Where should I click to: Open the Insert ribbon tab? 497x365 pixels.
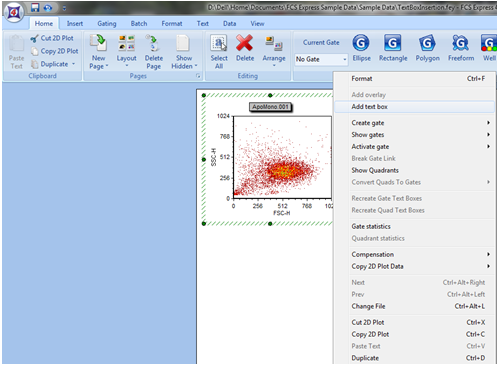click(x=75, y=24)
